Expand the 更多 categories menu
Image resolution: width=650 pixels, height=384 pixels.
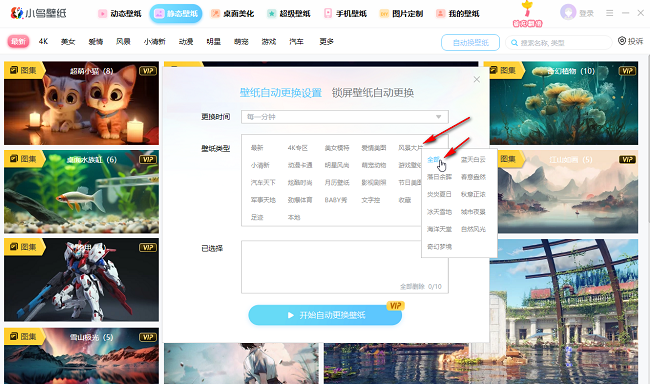pyautogui.click(x=326, y=41)
